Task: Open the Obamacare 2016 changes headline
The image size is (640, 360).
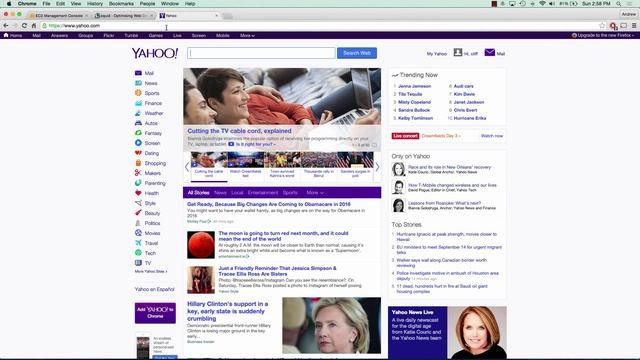Action: (269, 204)
